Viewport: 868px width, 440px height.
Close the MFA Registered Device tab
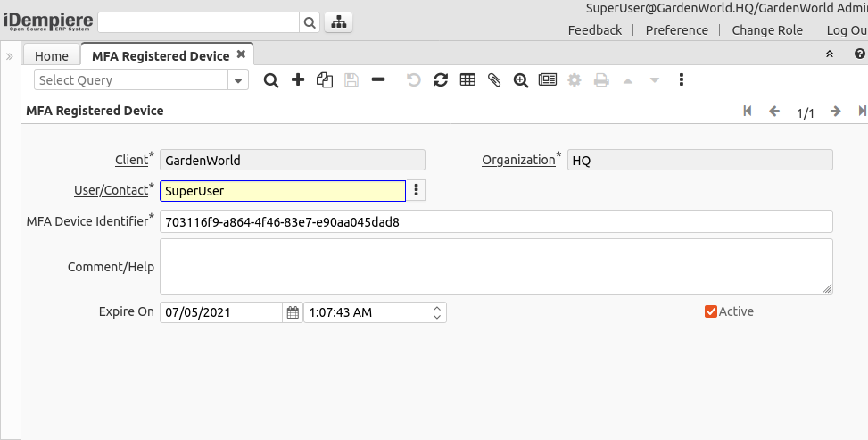pyautogui.click(x=241, y=55)
